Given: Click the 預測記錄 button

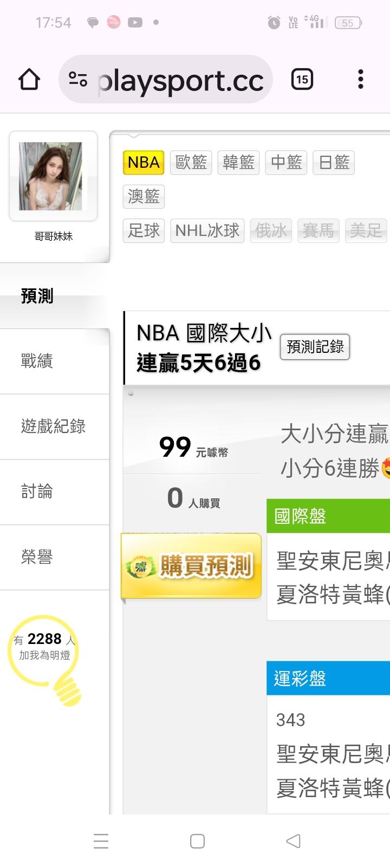Looking at the screenshot, I should point(315,347).
